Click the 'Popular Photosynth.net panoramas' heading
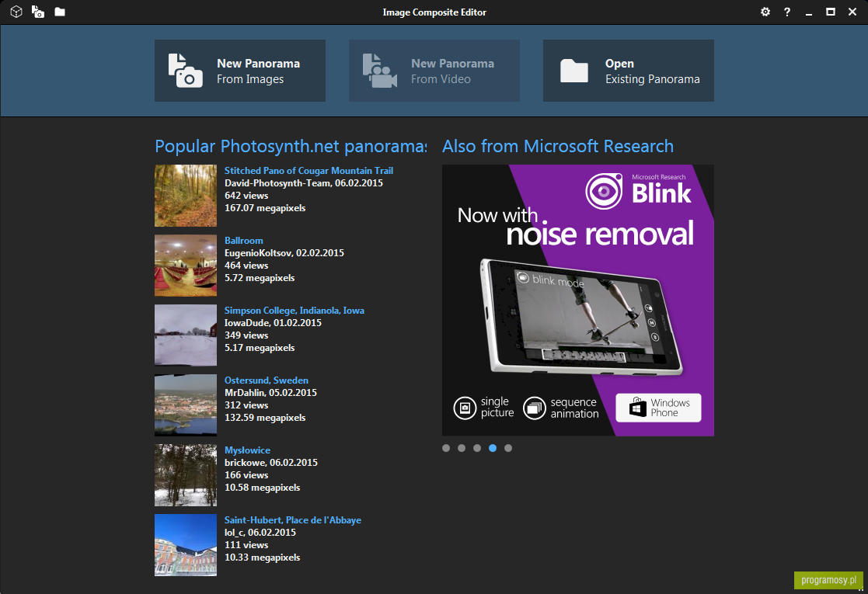 pyautogui.click(x=291, y=147)
